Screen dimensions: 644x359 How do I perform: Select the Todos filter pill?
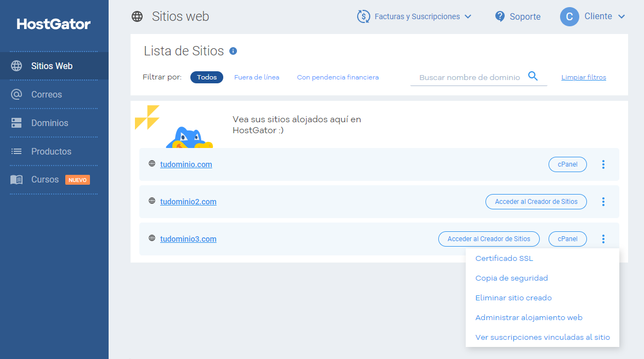point(207,77)
